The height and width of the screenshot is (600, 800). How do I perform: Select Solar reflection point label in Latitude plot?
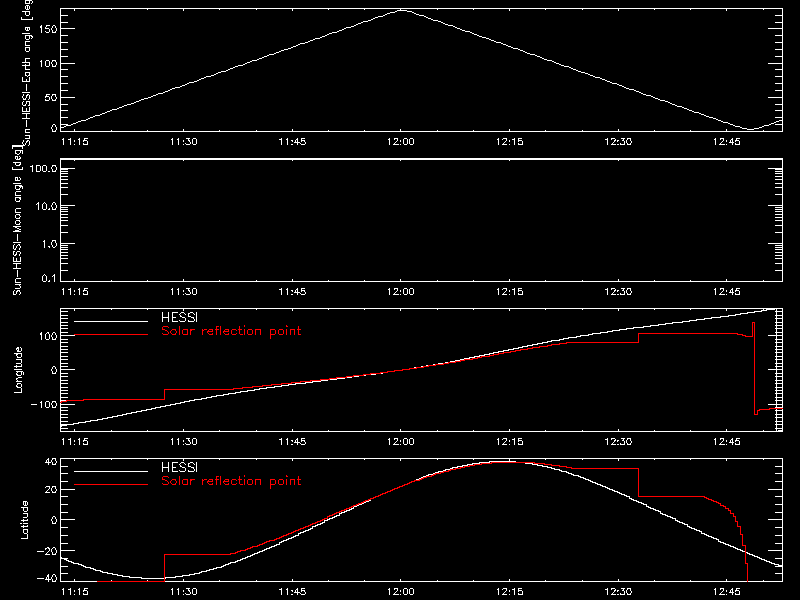click(x=231, y=481)
